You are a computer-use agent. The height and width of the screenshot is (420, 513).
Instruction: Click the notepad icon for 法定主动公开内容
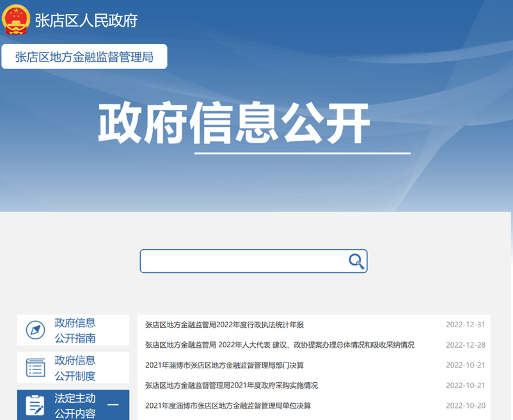35,405
